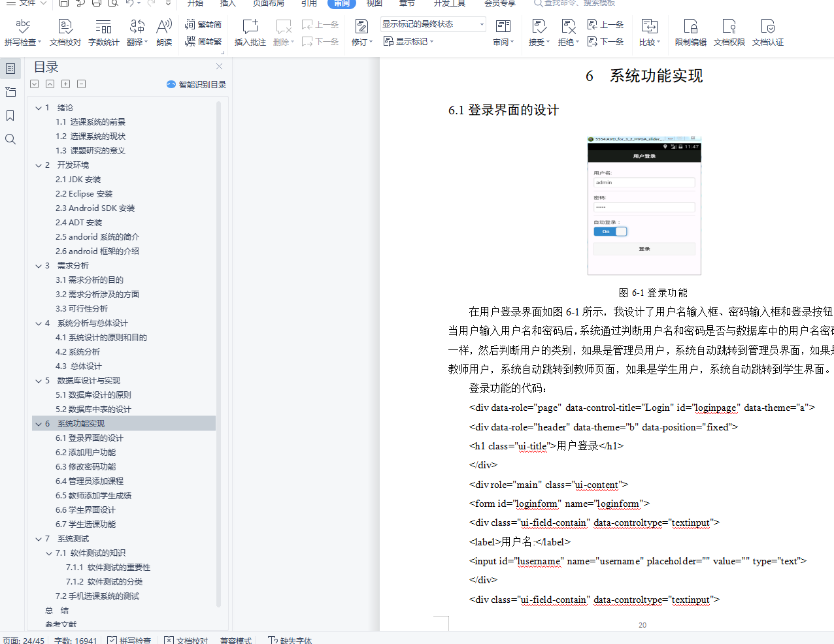The height and width of the screenshot is (644, 834).
Task: Open the bookmark sidebar icon
Action: coord(10,116)
